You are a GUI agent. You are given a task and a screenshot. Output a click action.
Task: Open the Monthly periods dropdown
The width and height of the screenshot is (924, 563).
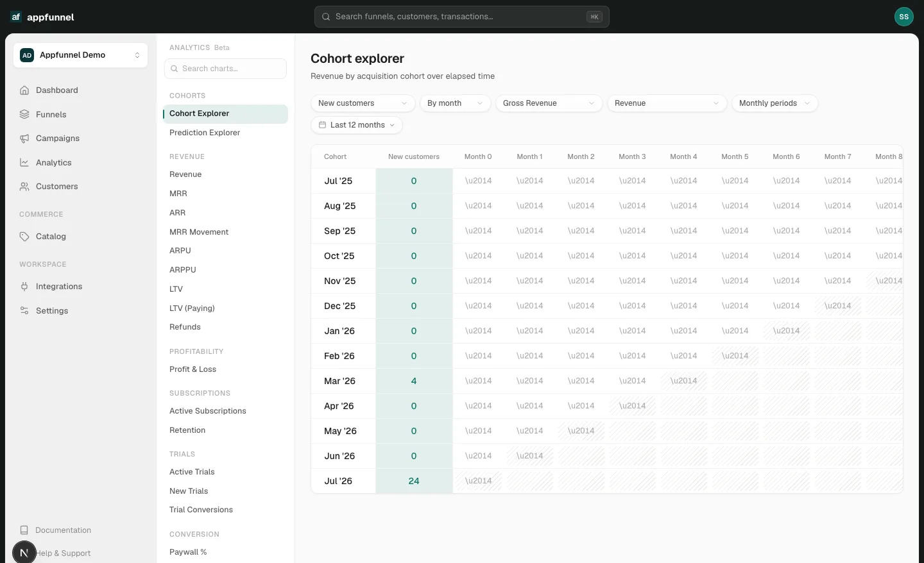(x=774, y=103)
